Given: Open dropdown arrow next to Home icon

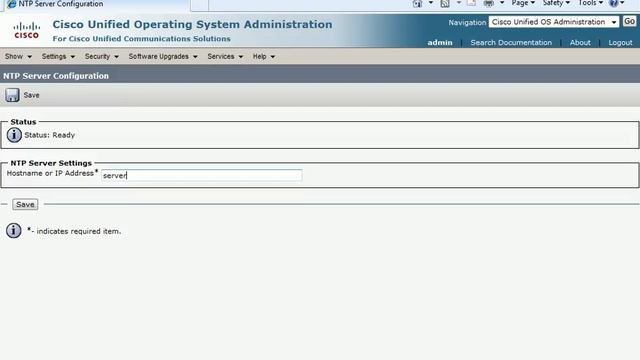Looking at the screenshot, I should click(x=431, y=3).
